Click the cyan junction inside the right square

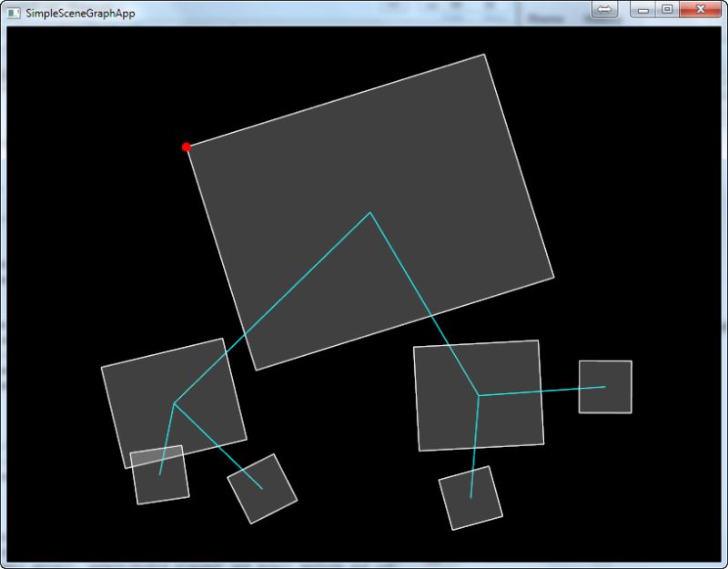(x=480, y=395)
